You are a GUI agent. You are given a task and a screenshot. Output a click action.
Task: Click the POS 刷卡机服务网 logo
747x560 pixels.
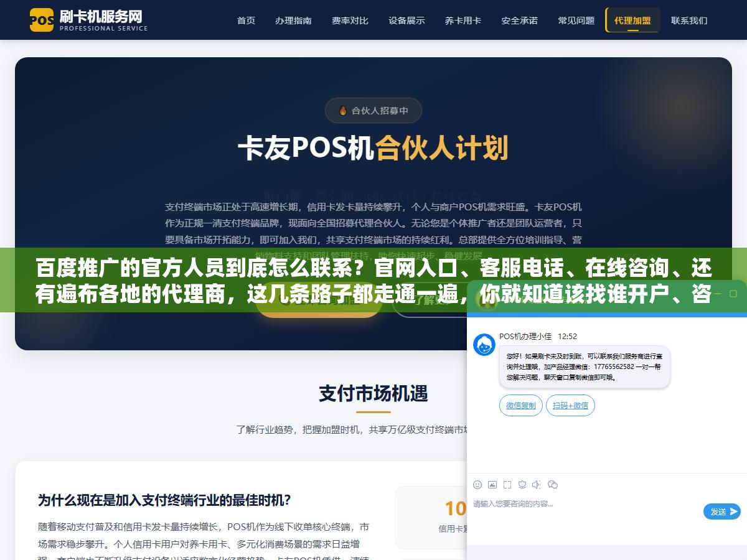pyautogui.click(x=89, y=20)
